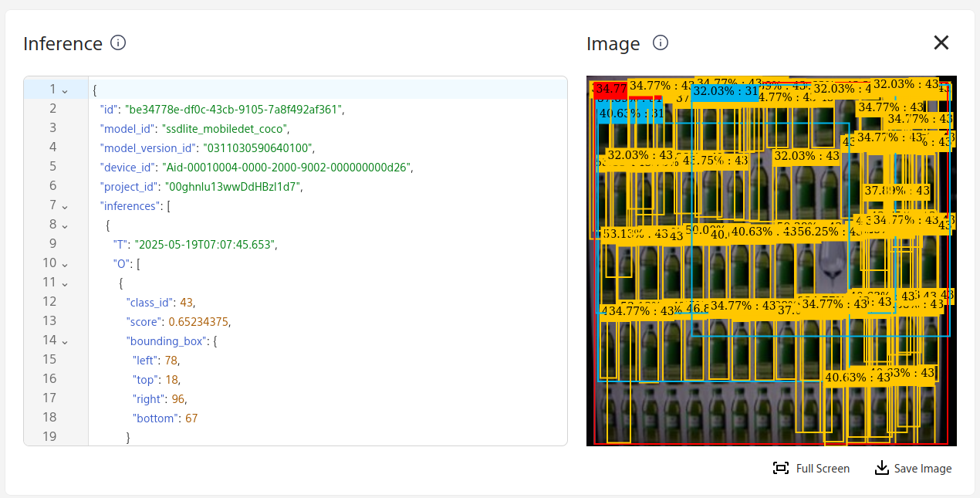Collapse the inferences array at line 7
The image size is (980, 498).
65,205
